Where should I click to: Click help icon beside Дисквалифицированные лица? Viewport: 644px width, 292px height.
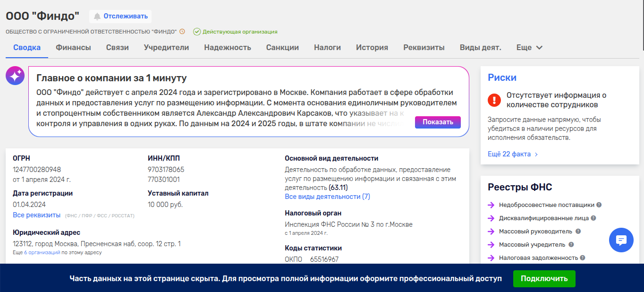click(x=593, y=218)
